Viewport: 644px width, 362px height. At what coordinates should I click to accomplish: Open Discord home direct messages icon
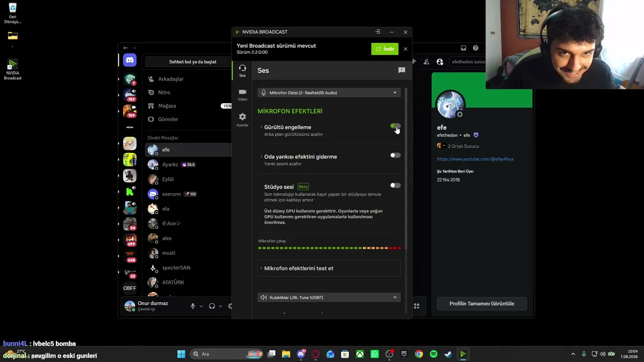[x=130, y=60]
